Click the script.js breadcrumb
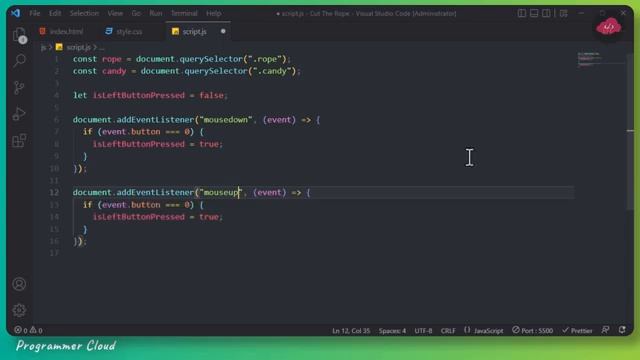This screenshot has height=360, width=640. pyautogui.click(x=78, y=47)
